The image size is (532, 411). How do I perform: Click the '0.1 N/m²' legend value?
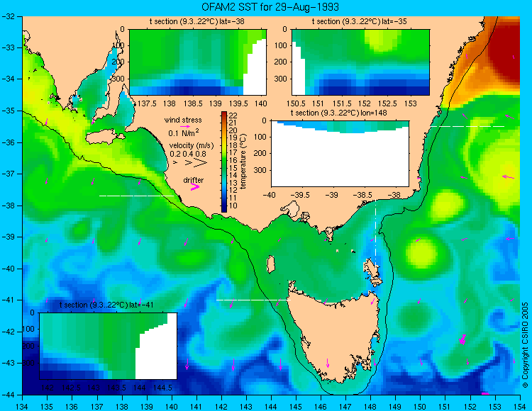(x=184, y=133)
